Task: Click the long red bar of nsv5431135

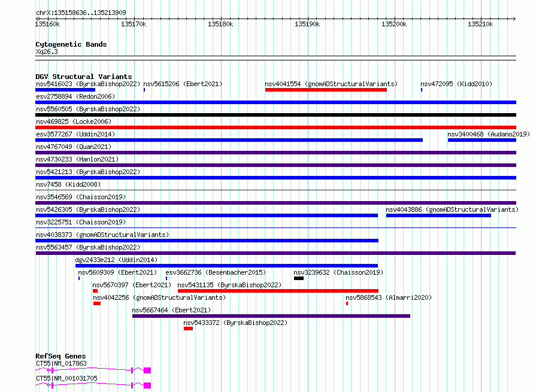Action: (x=278, y=291)
